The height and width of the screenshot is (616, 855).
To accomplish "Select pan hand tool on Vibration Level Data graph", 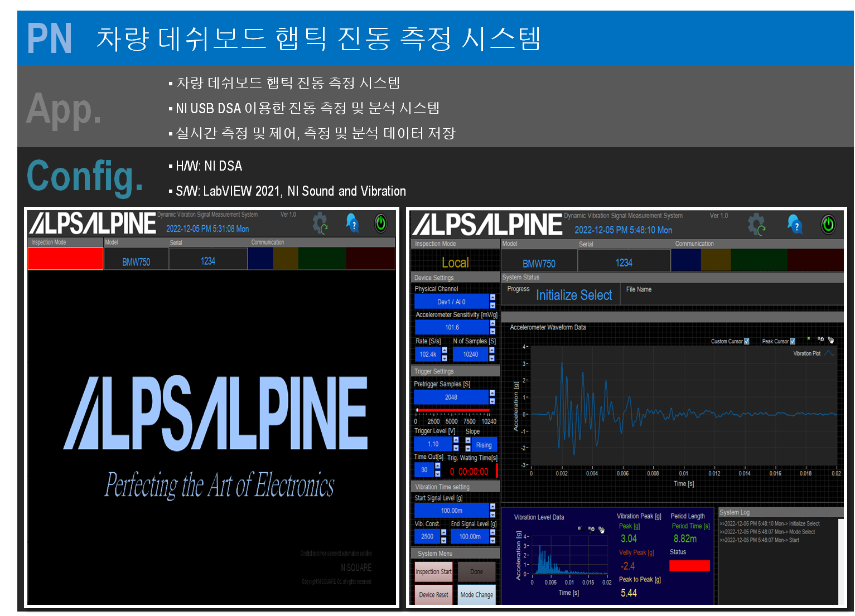I will pos(601,529).
